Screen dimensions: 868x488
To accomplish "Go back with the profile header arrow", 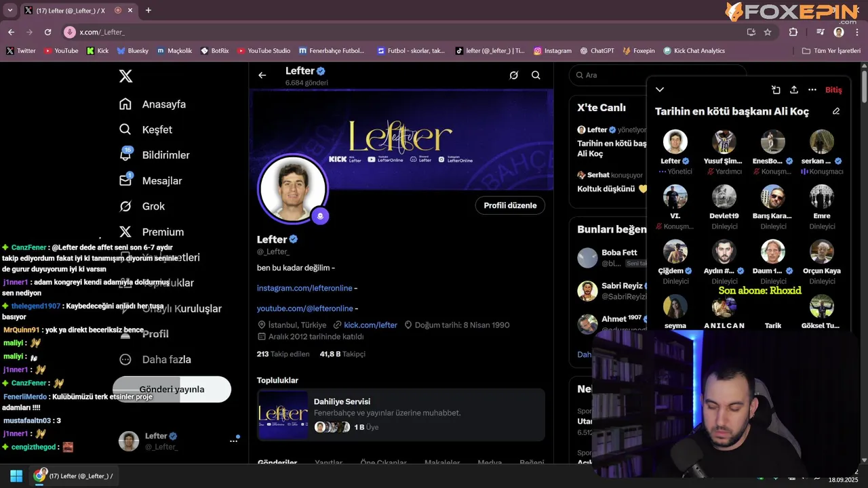I will [x=262, y=75].
